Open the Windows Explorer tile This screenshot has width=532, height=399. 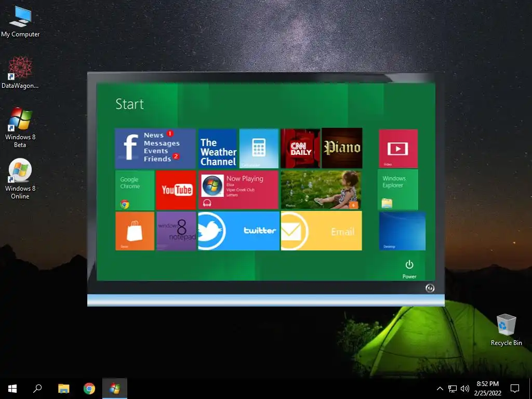[398, 190]
